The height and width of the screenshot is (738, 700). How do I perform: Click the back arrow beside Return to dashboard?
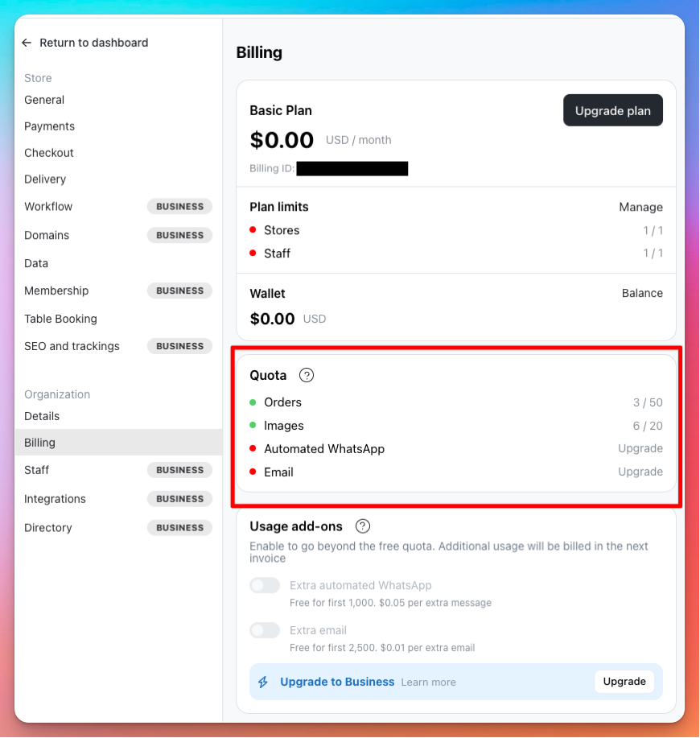click(x=27, y=43)
